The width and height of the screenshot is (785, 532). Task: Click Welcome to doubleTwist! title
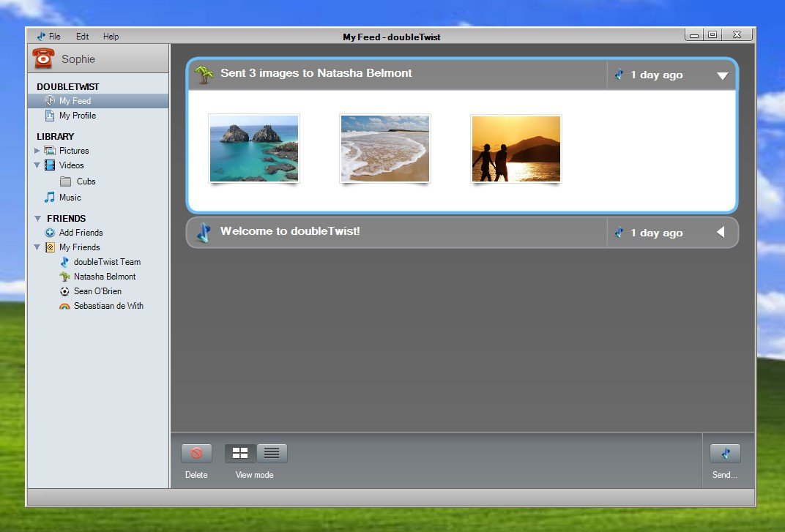290,231
